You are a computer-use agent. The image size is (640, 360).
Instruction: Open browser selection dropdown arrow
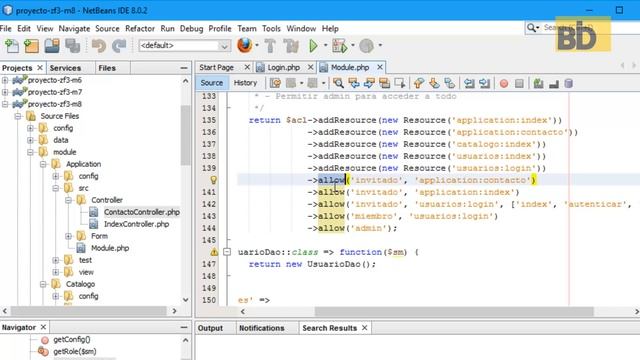257,45
